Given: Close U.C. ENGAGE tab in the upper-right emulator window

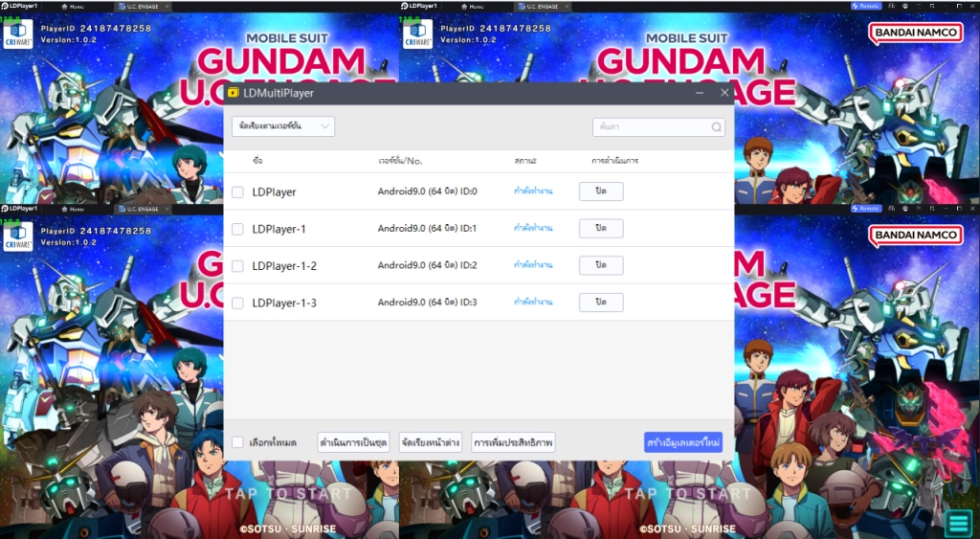Looking at the screenshot, I should [567, 7].
